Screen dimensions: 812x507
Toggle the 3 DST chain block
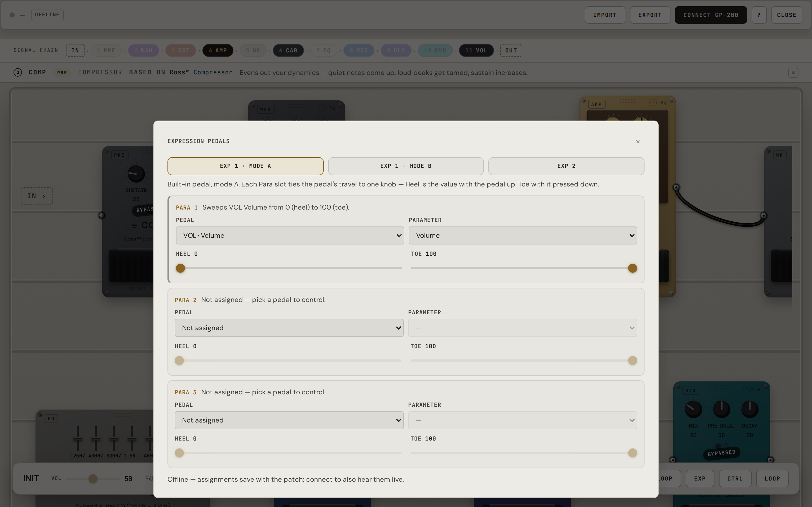(x=180, y=50)
